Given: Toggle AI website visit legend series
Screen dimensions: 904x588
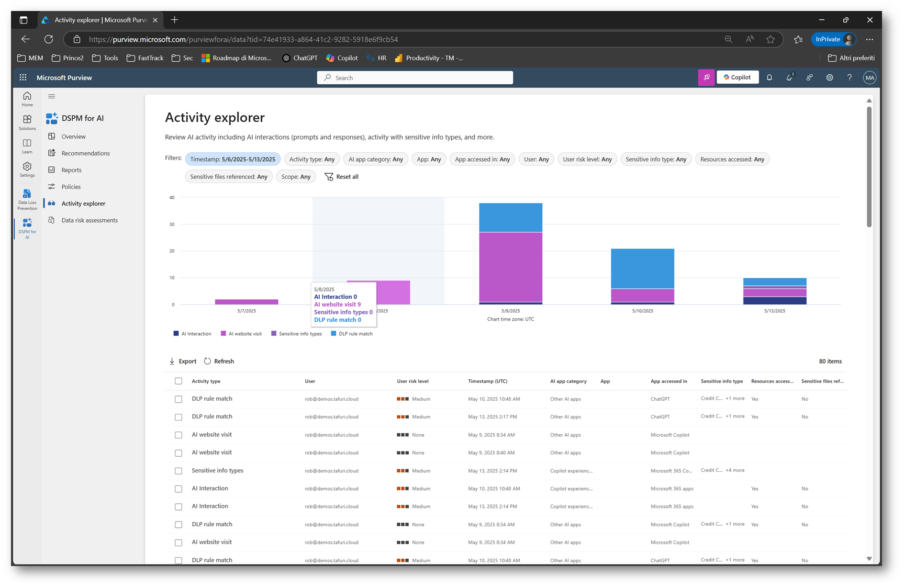Looking at the screenshot, I should [x=241, y=334].
